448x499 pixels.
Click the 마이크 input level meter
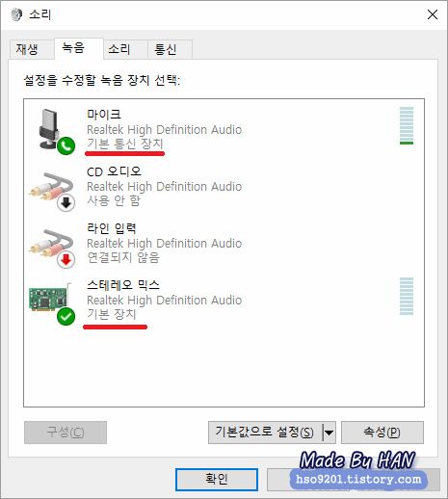407,126
